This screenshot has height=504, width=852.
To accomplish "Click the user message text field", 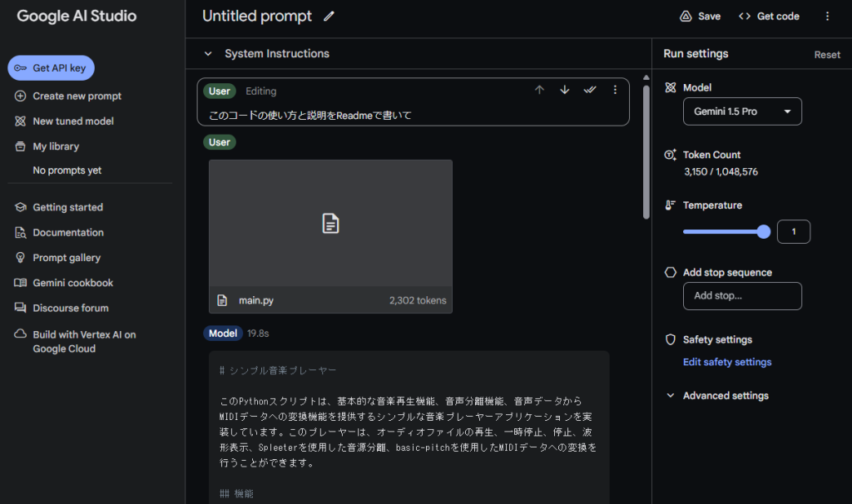I will pos(413,115).
